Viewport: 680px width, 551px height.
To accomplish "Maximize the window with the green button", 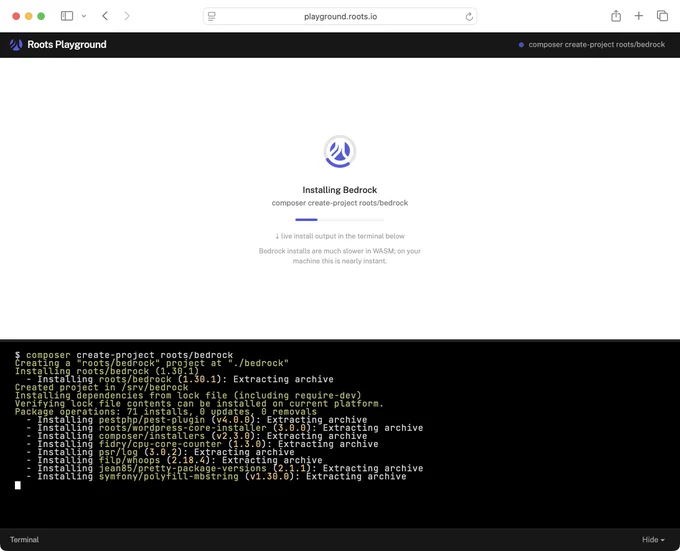I will point(41,16).
